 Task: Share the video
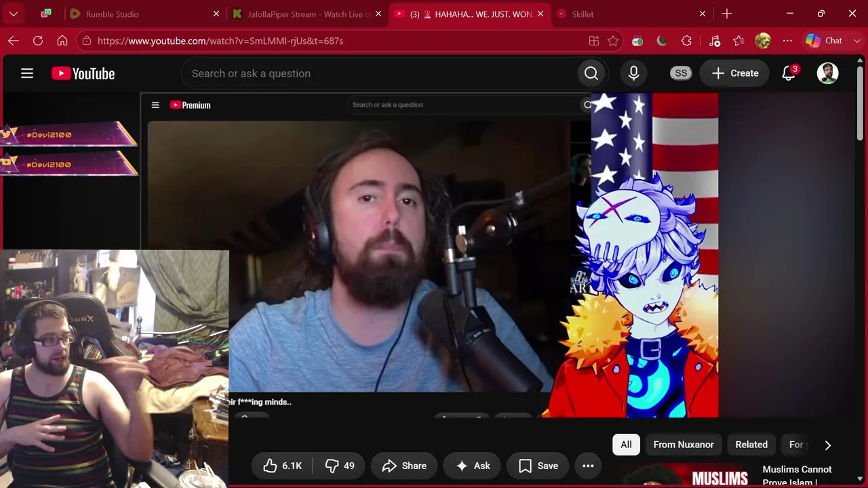coord(404,466)
